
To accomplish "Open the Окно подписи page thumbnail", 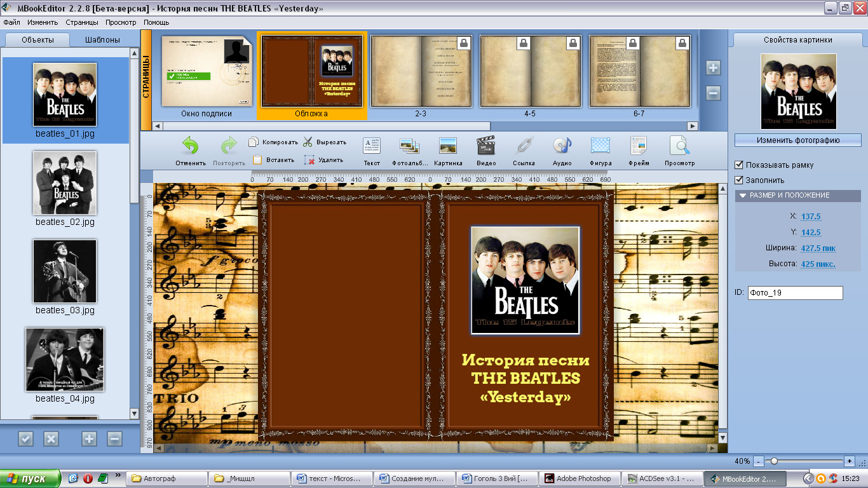I will click(x=207, y=71).
